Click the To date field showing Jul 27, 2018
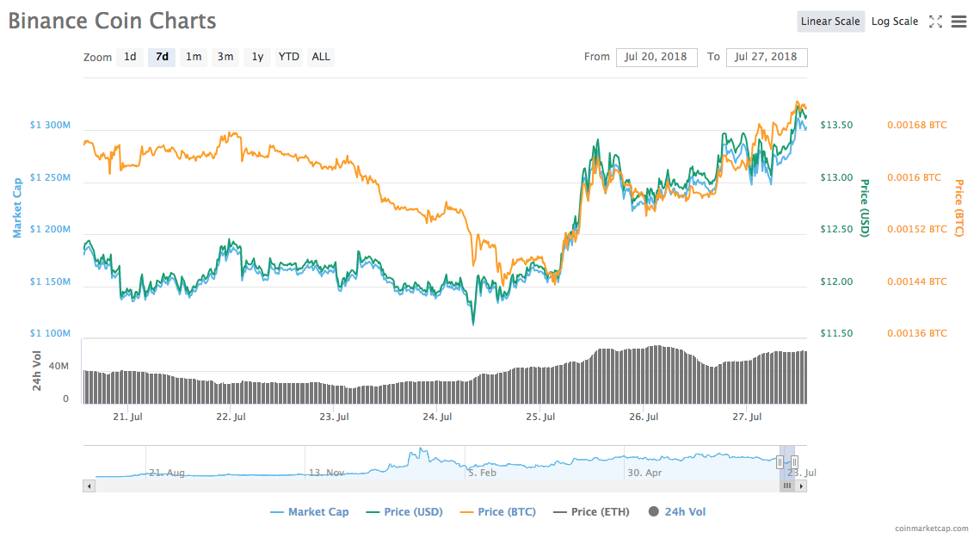This screenshot has height=538, width=980. click(766, 57)
